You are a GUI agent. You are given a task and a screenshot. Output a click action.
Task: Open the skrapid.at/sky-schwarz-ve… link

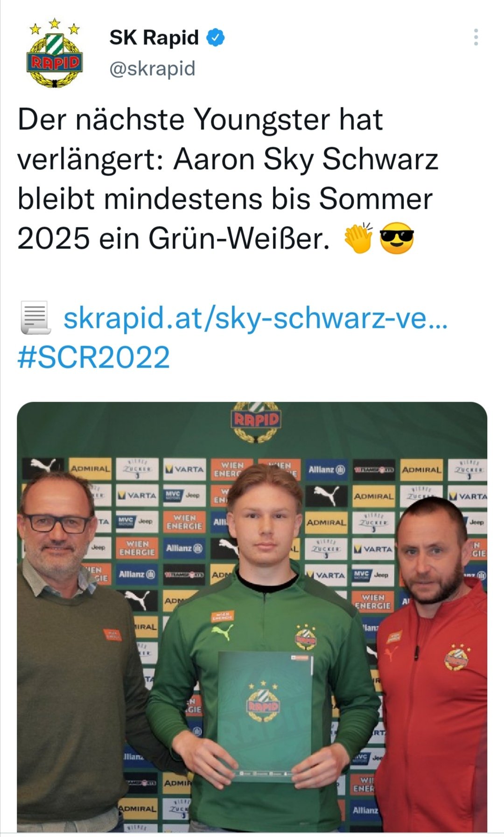[x=255, y=319]
